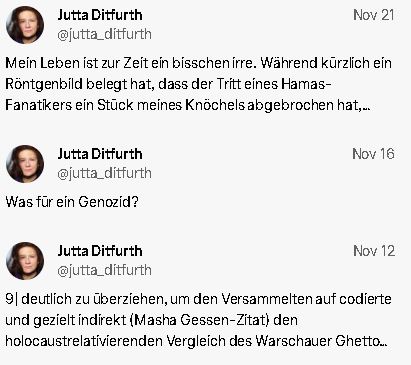
Task: Open the Nov 16 timestamp
Action: coord(373,154)
